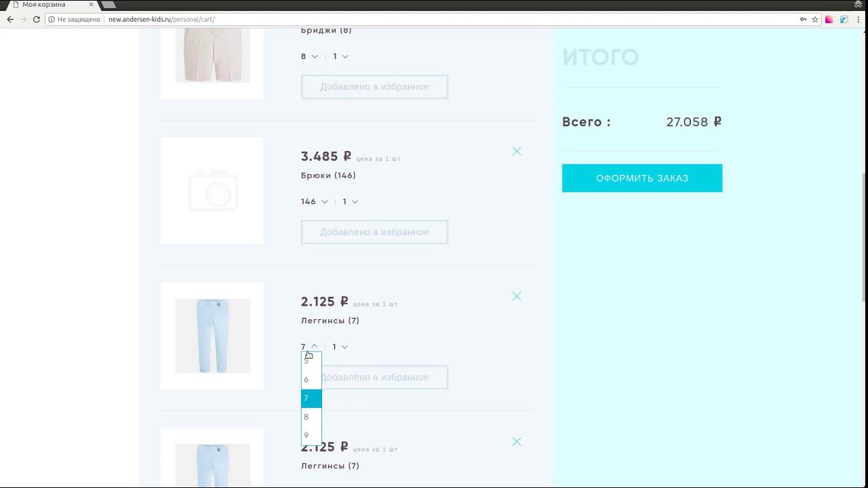Expand quantity dropdown for Бриджи (8)
Image resolution: width=868 pixels, height=488 pixels.
point(340,56)
